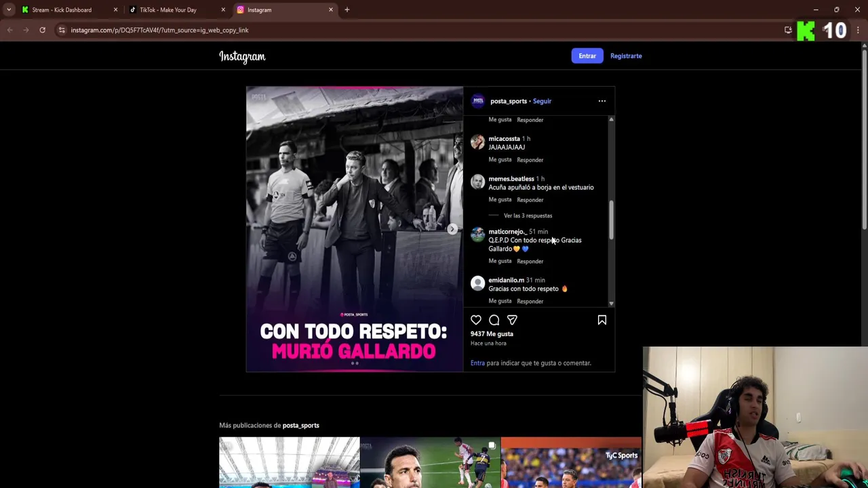The width and height of the screenshot is (868, 488).
Task: Click the Instagram logo
Action: pos(242,56)
